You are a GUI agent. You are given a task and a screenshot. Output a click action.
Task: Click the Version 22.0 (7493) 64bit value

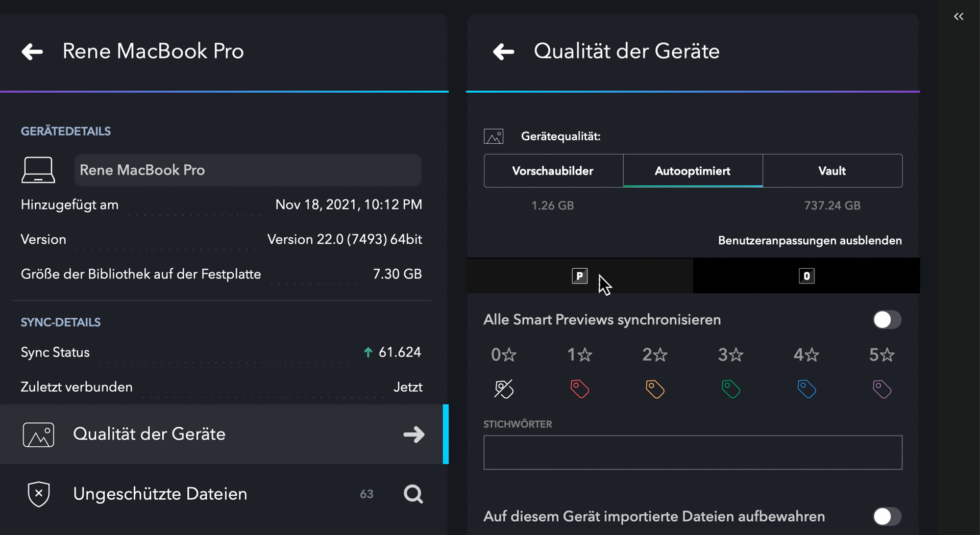(345, 239)
